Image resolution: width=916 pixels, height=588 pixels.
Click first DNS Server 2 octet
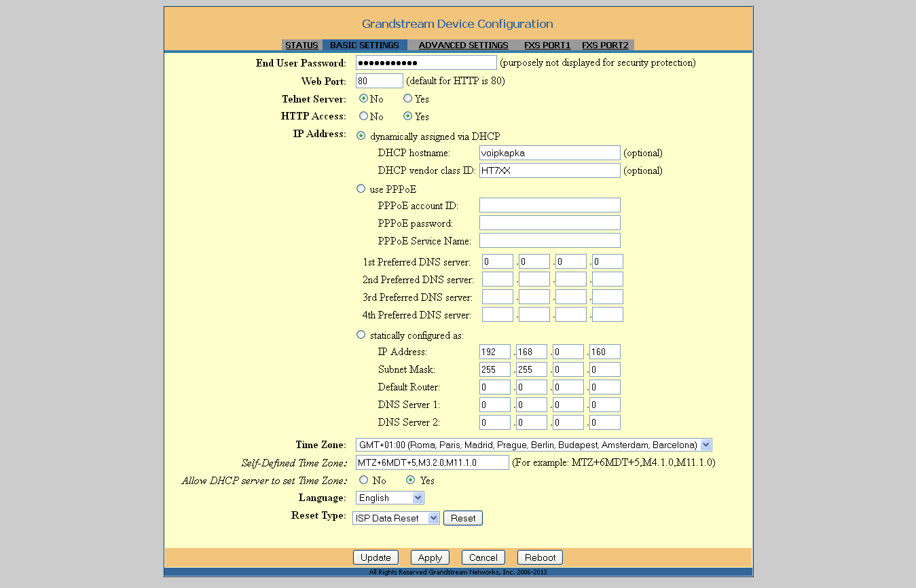495,422
